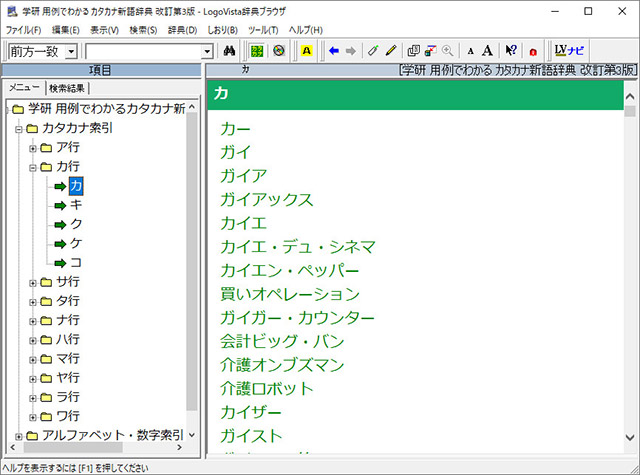The image size is (640, 475).
Task: Click the tree vertical scroll-down arrow
Action: 192,435
